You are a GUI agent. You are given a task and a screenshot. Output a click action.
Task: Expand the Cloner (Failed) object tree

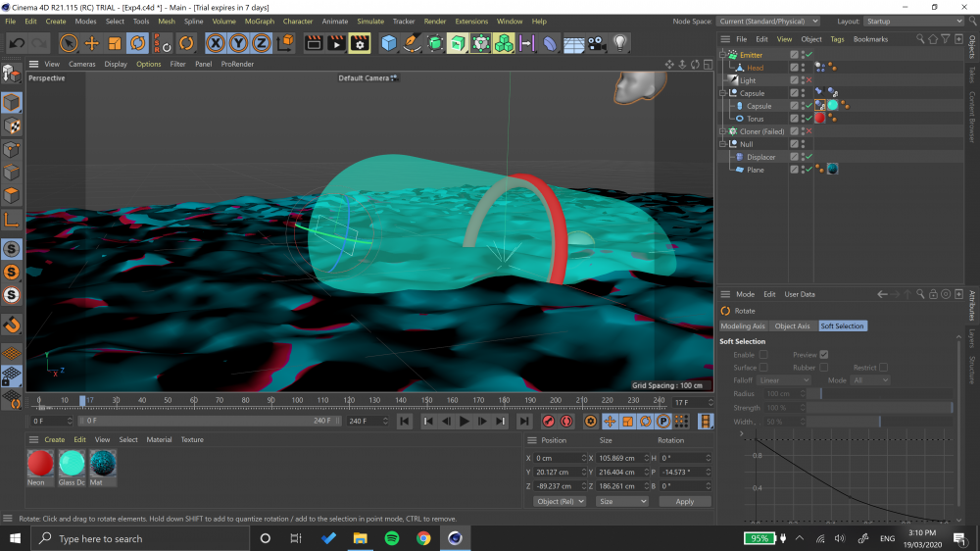pos(723,131)
